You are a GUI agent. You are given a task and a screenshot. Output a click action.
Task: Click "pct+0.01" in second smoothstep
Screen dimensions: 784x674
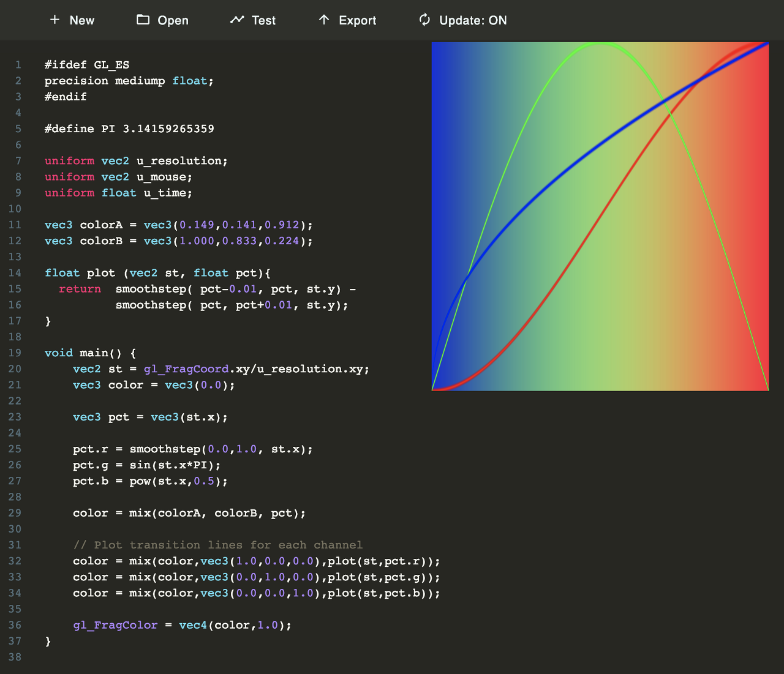[264, 305]
